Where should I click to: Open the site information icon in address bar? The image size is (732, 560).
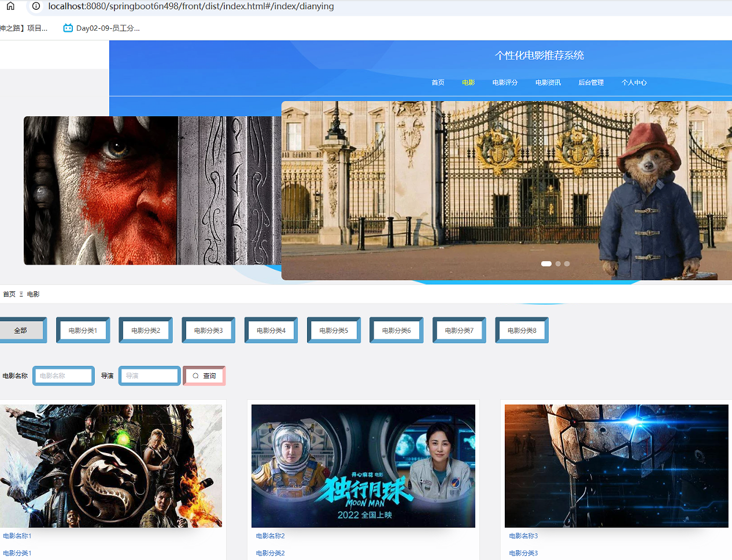pyautogui.click(x=36, y=6)
